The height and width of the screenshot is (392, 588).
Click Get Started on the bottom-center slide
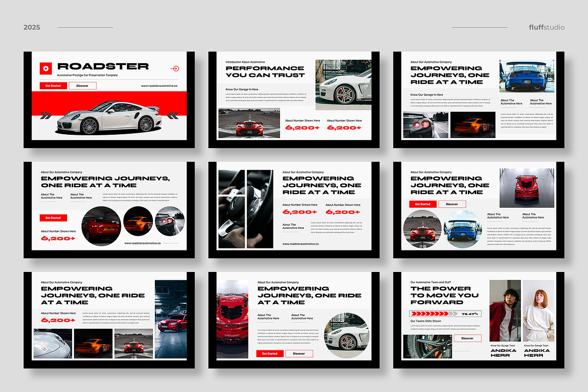[x=269, y=353]
